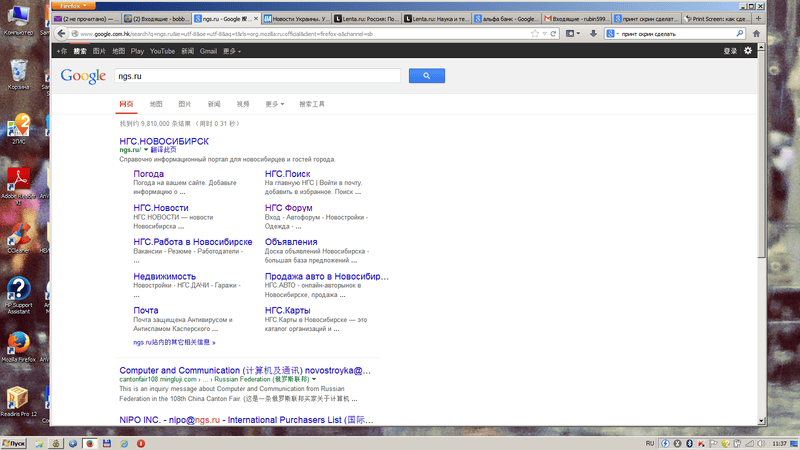Click the volume speaker tray icon
Image resolution: width=800 pixels, height=450 pixels.
coord(761,443)
